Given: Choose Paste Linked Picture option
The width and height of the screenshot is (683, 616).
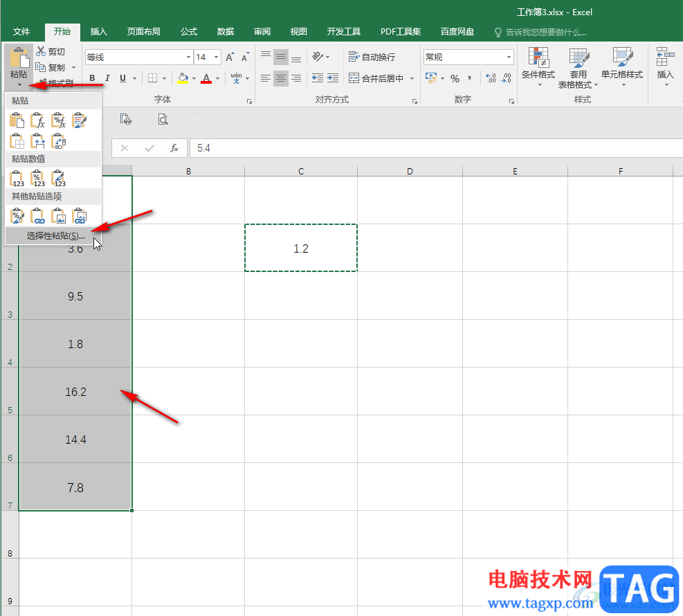Looking at the screenshot, I should click(x=80, y=216).
